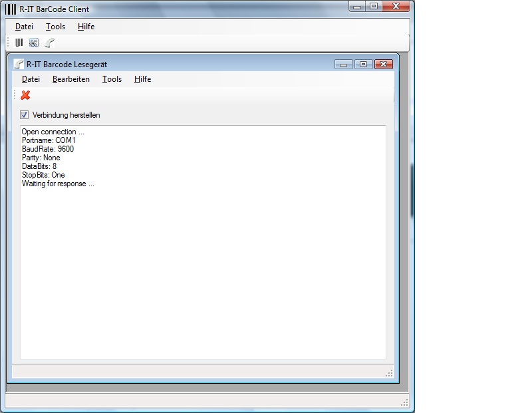Uncheck Verbindung herstellen checkbox
Image resolution: width=532 pixels, height=413 pixels.
[x=24, y=114]
